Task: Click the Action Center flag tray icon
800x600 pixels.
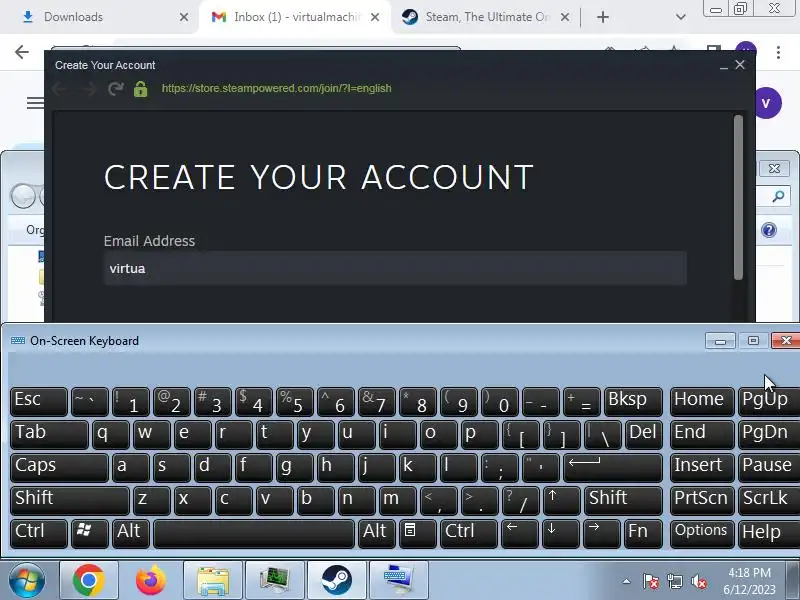Action: tap(651, 581)
